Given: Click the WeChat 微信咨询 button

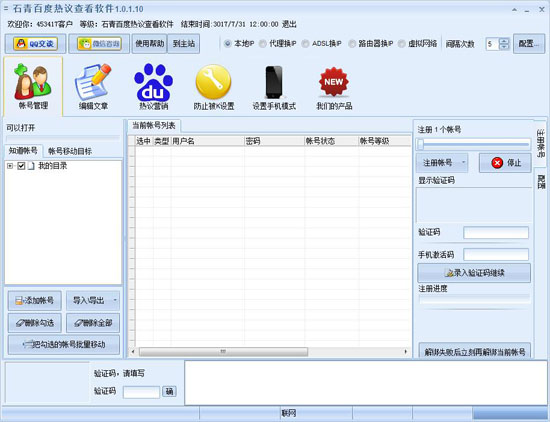Looking at the screenshot, I should (99, 44).
